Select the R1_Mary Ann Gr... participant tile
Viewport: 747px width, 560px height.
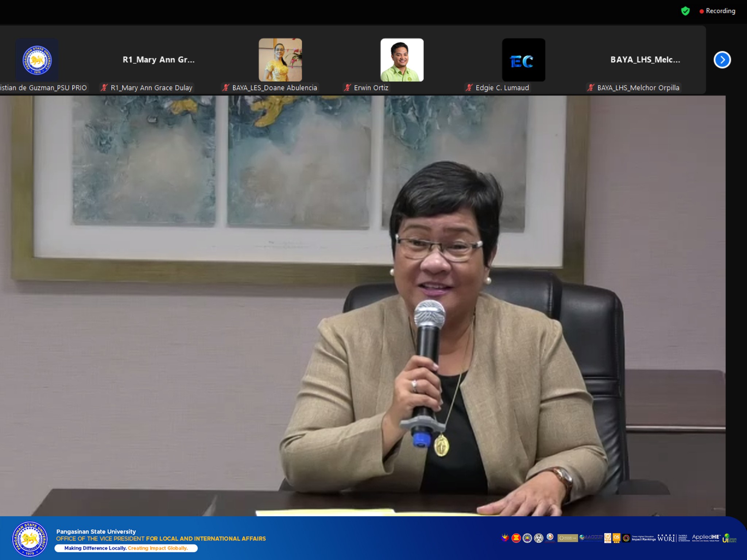pos(158,60)
